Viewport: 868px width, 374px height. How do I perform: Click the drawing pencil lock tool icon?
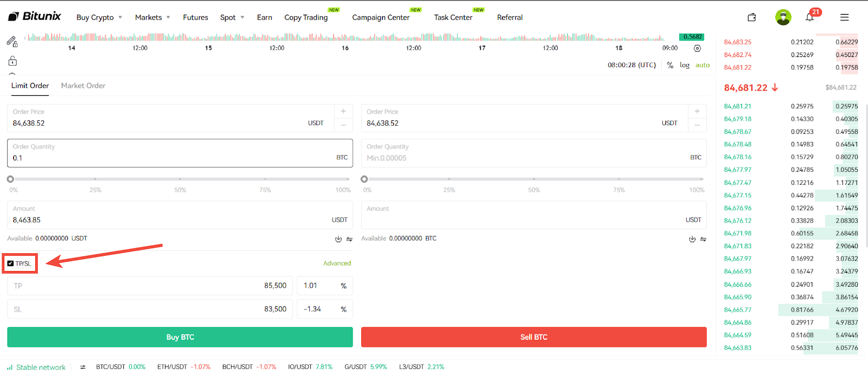12,41
